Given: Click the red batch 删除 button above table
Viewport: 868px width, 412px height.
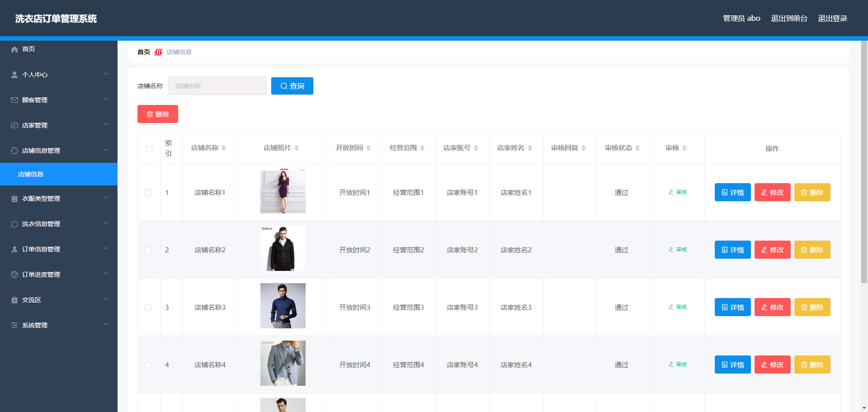Looking at the screenshot, I should pos(158,114).
